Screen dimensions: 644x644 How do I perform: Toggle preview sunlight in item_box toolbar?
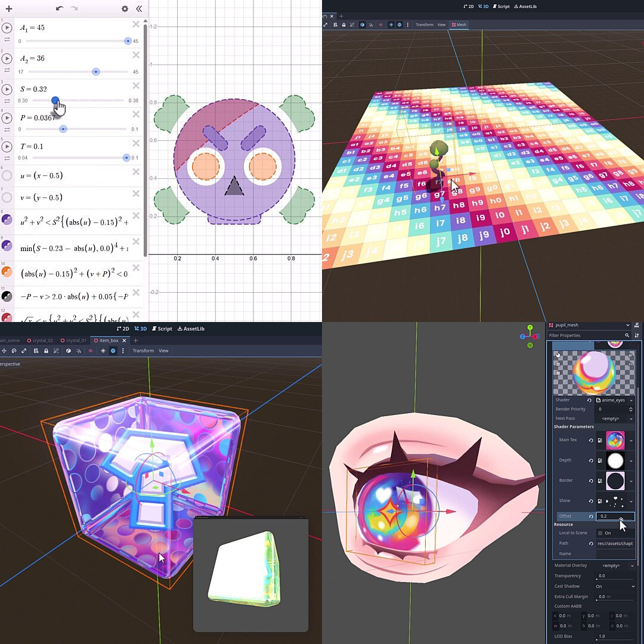click(x=103, y=351)
